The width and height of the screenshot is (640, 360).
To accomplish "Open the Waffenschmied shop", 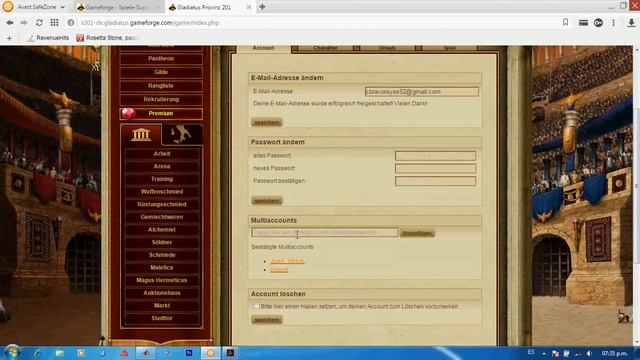I will 162,191.
